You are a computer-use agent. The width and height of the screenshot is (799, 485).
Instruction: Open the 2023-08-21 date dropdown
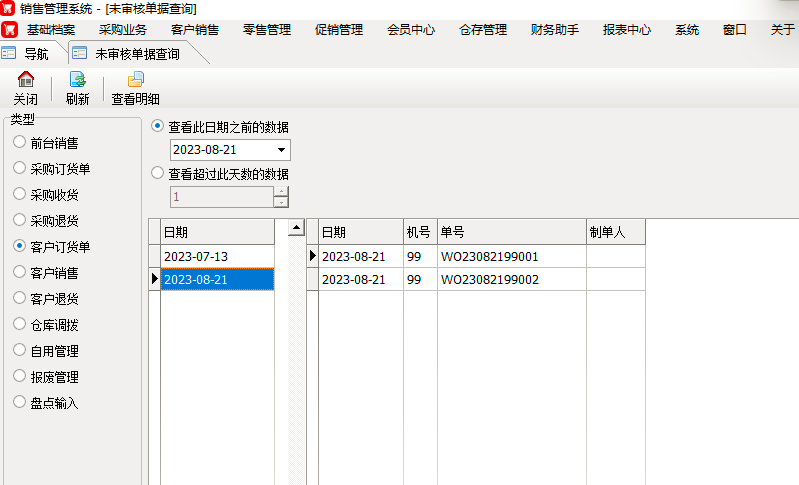281,150
